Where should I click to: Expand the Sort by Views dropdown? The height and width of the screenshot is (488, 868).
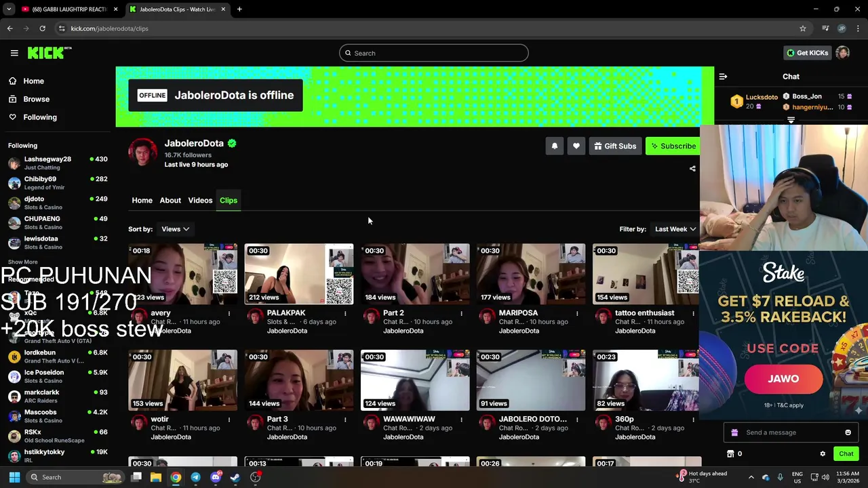(x=175, y=229)
